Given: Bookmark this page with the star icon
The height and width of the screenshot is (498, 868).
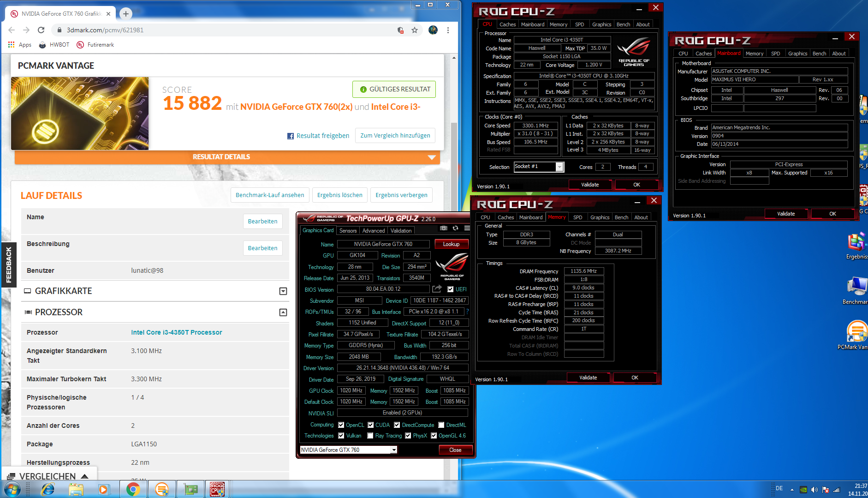Looking at the screenshot, I should pos(415,30).
